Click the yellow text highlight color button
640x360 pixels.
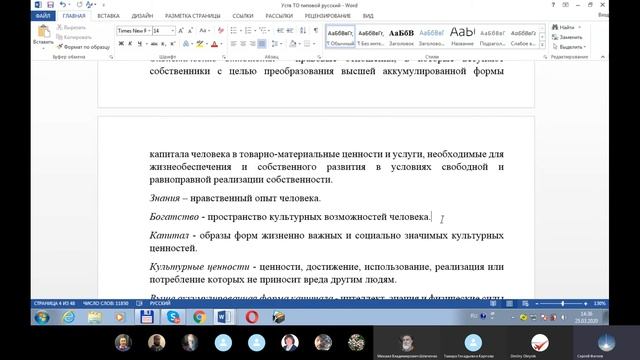[200, 44]
